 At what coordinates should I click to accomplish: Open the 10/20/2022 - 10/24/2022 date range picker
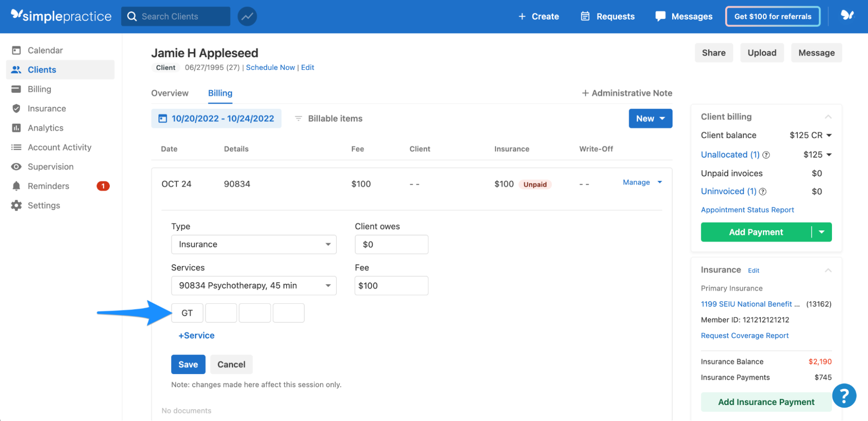(x=216, y=118)
